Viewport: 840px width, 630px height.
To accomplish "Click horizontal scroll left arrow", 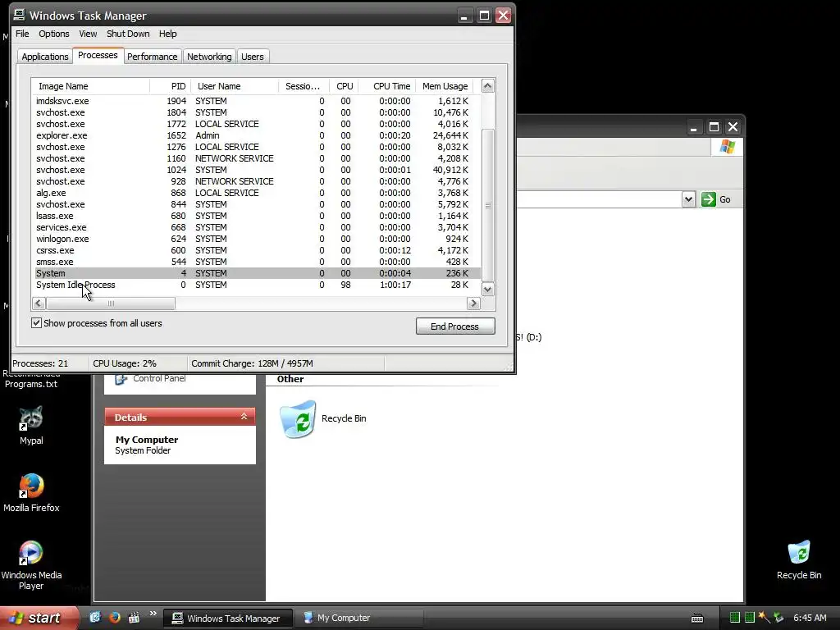I will tap(38, 304).
